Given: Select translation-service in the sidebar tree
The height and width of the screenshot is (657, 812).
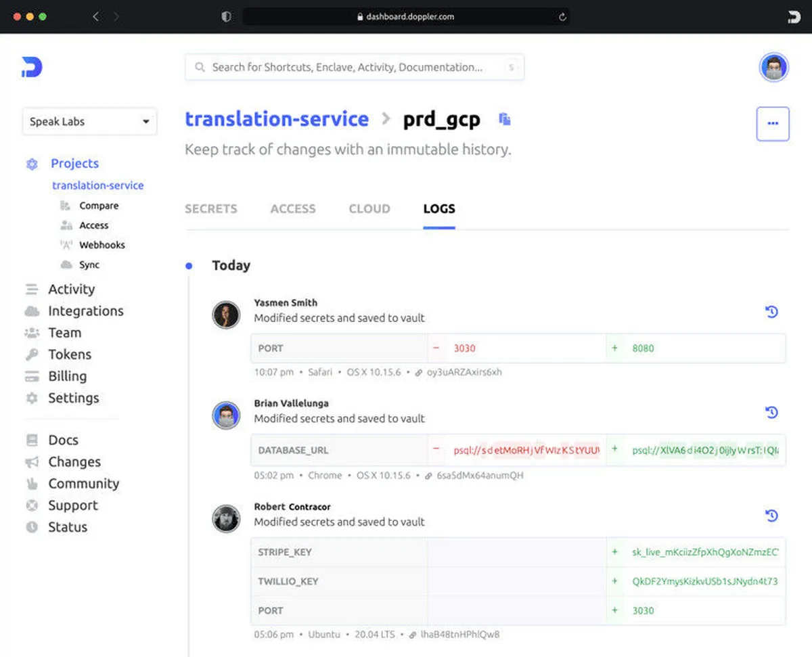Looking at the screenshot, I should [x=97, y=185].
